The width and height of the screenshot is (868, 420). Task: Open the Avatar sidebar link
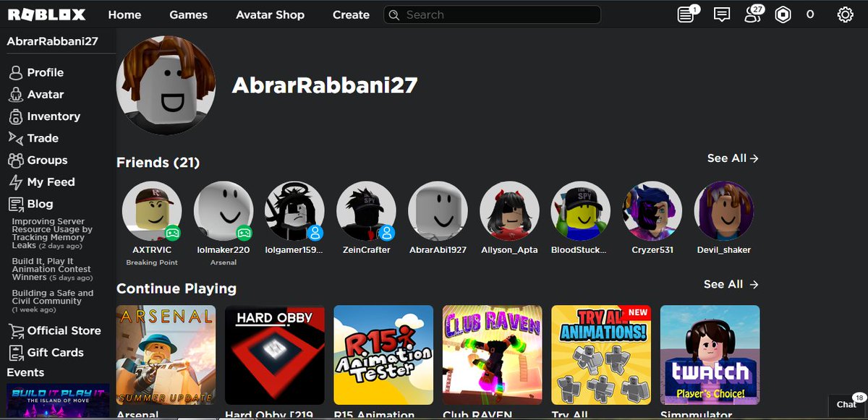(46, 95)
